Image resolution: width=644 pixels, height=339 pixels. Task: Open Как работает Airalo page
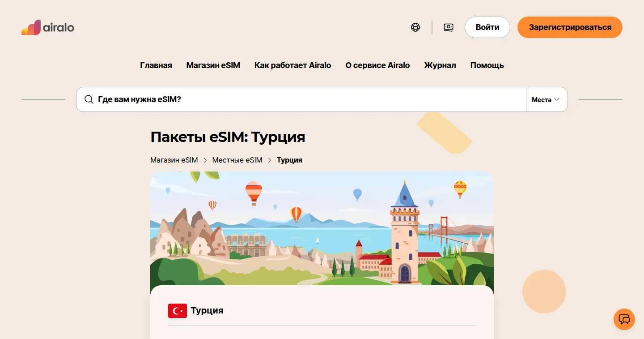pos(293,65)
